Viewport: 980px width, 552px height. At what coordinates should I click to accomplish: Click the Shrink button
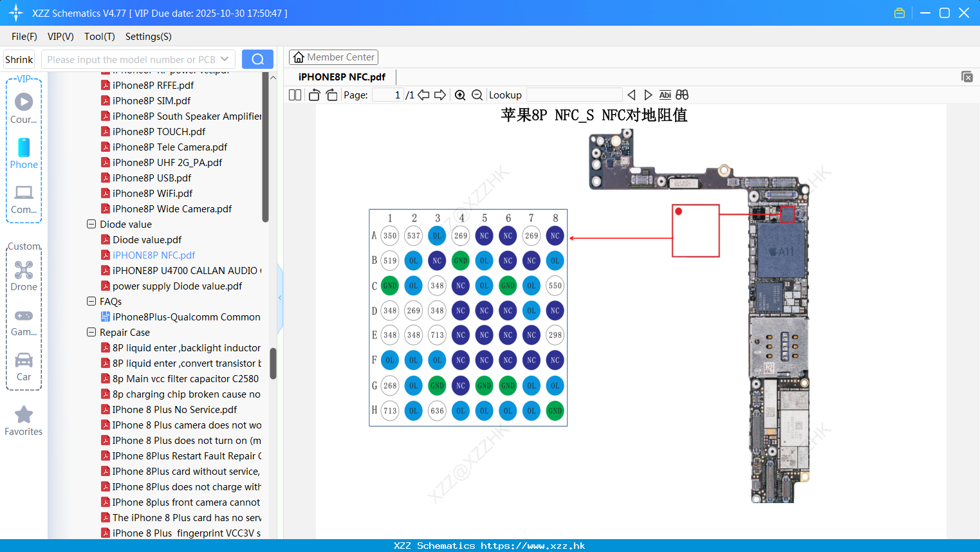(x=19, y=59)
